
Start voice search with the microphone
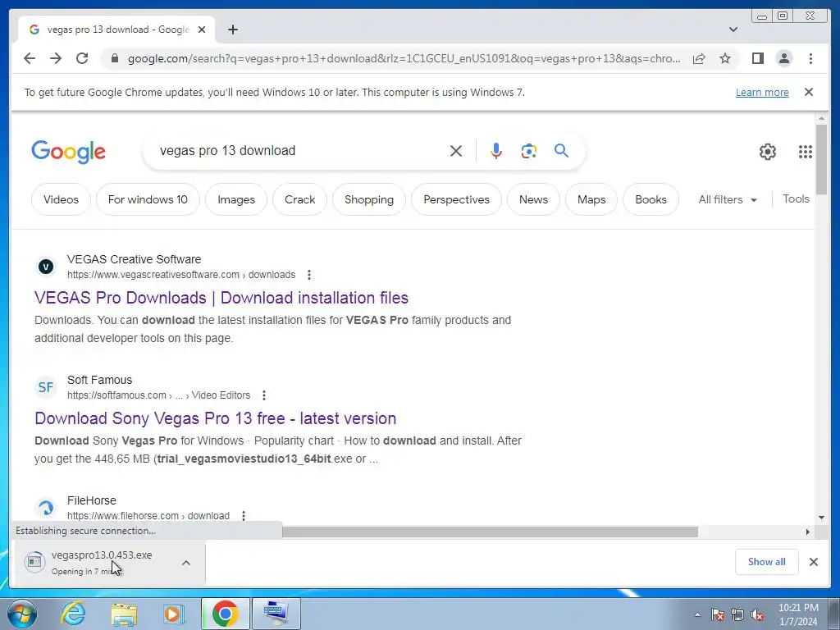coord(496,151)
